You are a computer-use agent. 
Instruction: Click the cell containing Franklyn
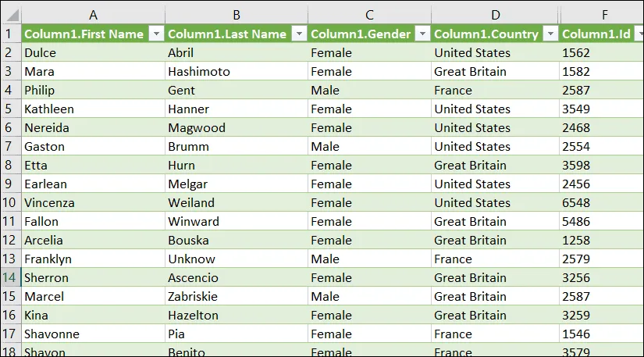point(93,259)
